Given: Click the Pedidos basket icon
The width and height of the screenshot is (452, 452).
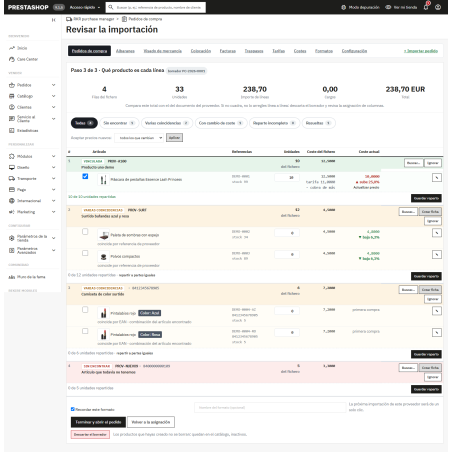Looking at the screenshot, I should [x=12, y=85].
